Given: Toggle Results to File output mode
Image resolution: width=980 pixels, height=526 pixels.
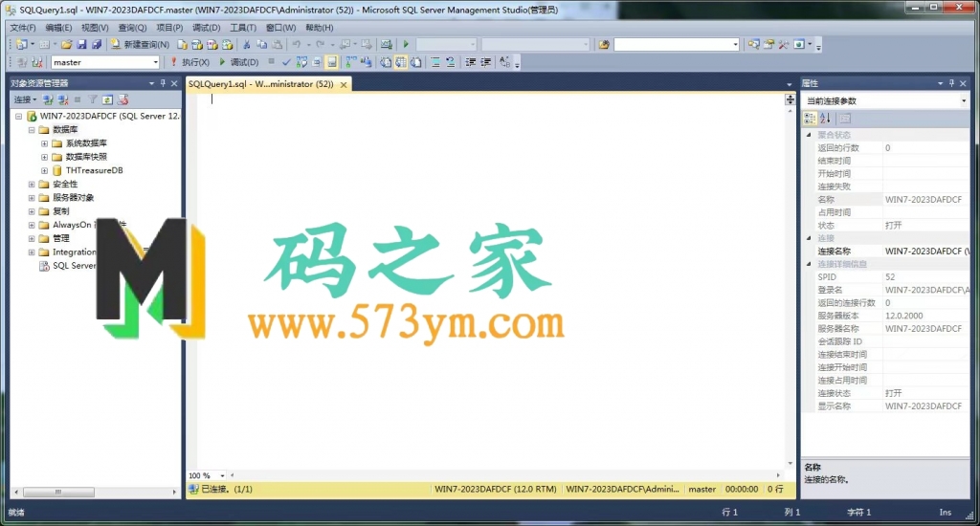Looking at the screenshot, I should click(x=415, y=62).
